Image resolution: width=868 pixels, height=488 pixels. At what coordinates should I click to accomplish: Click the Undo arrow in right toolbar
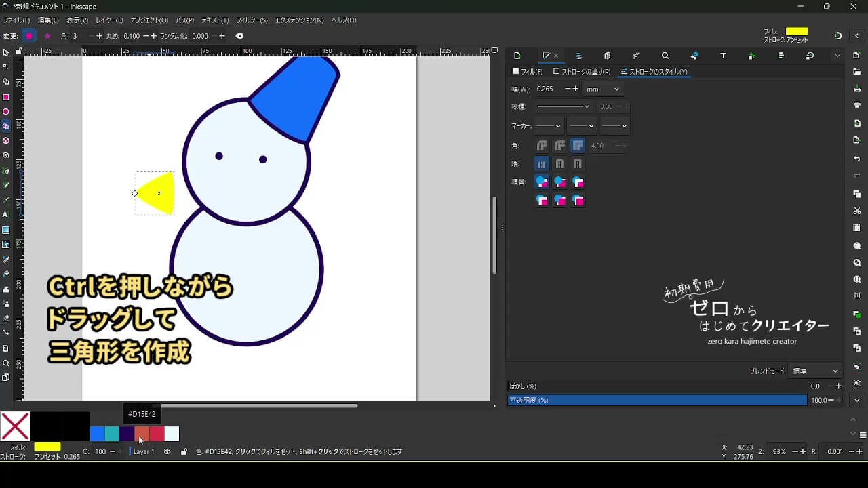[x=857, y=159]
